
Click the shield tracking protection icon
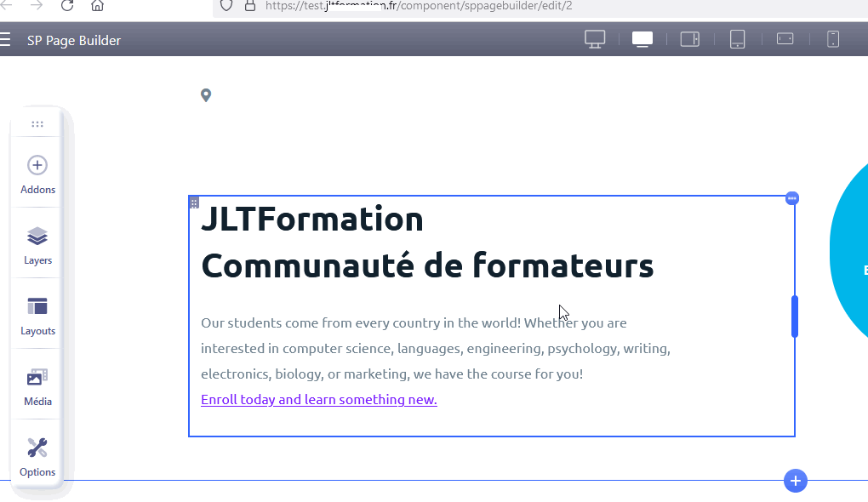pos(226,6)
